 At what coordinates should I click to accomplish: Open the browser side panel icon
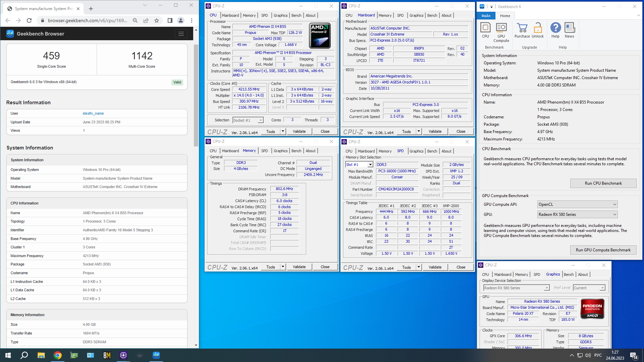point(170,20)
